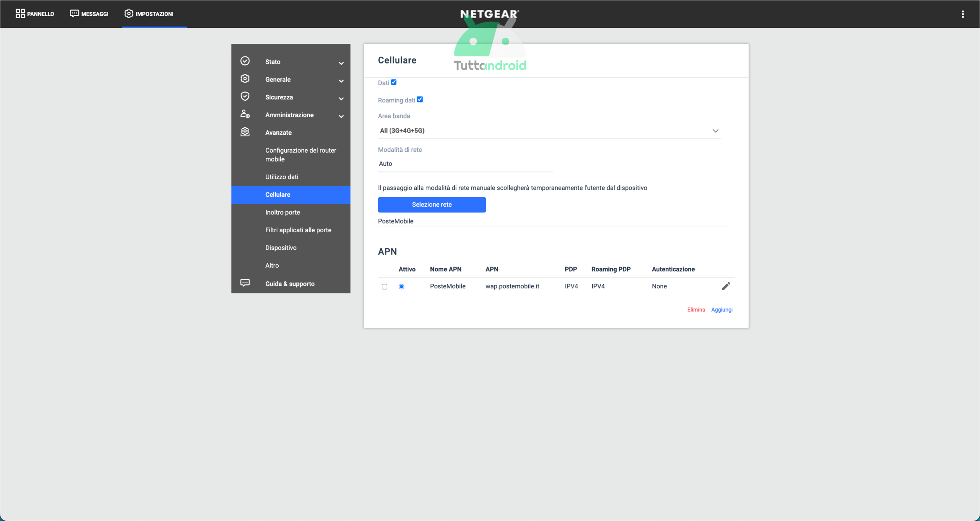Click the Generale gear icon
The height and width of the screenshot is (521, 980).
(x=245, y=79)
